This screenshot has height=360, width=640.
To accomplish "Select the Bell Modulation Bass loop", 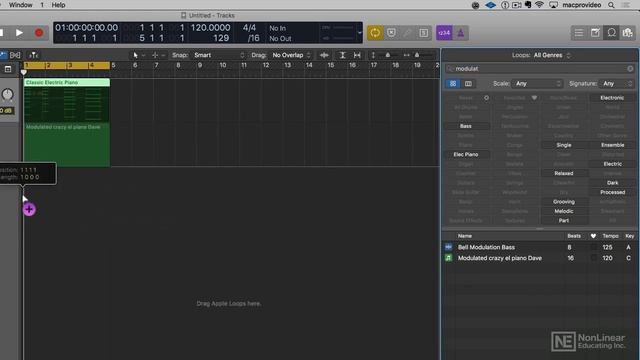I will pyautogui.click(x=540, y=247).
